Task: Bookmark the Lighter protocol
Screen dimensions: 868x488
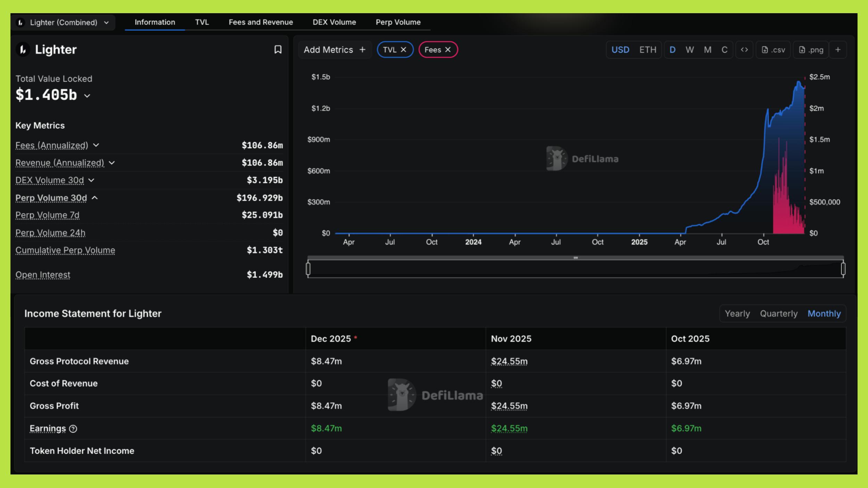Action: coord(278,50)
